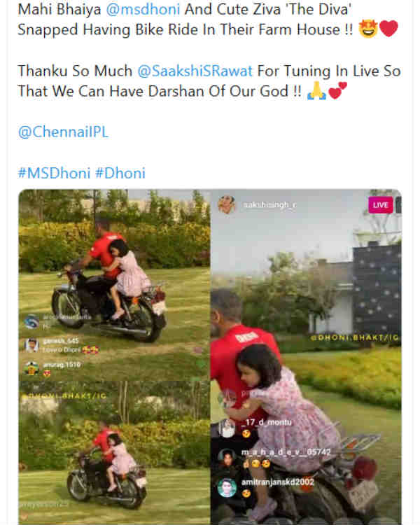Click the folded hands emoji in tweet
The image size is (420, 525).
[x=316, y=91]
